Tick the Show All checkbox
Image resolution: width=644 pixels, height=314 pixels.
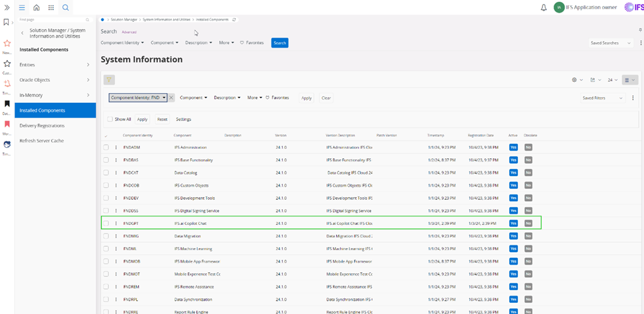(x=110, y=119)
